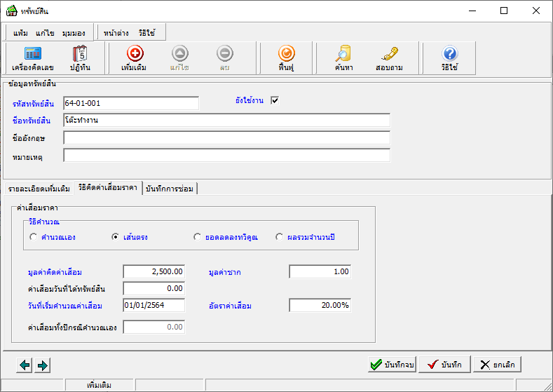553x392 pixels.
Task: Toggle the ยังใช้งาน (still in use) checkbox
Action: tap(275, 100)
